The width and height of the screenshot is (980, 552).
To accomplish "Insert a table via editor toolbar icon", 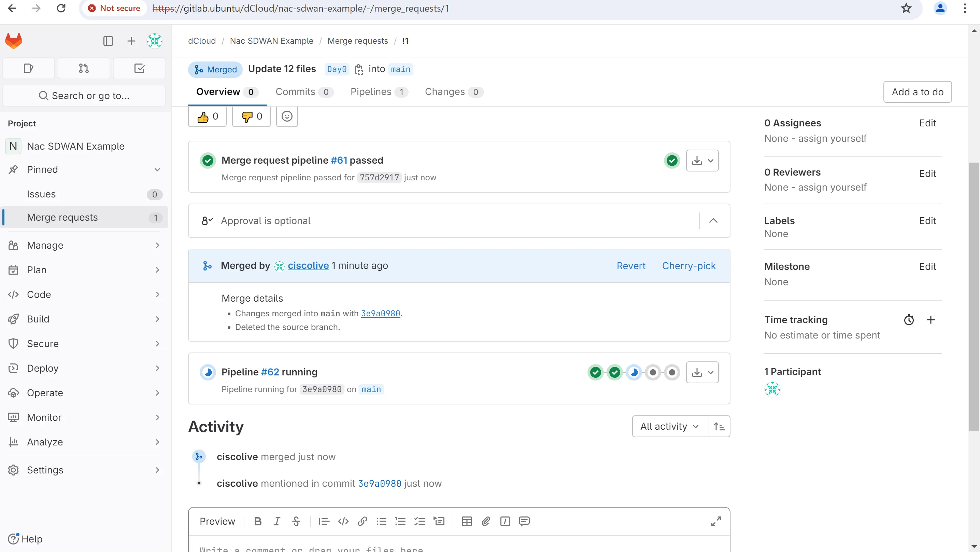I will [x=466, y=521].
